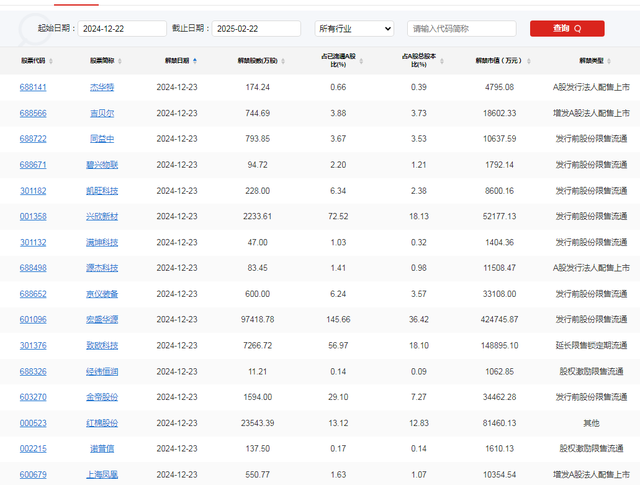This screenshot has width=640, height=485.
Task: Open stock code link 688566
Action: pyautogui.click(x=33, y=113)
